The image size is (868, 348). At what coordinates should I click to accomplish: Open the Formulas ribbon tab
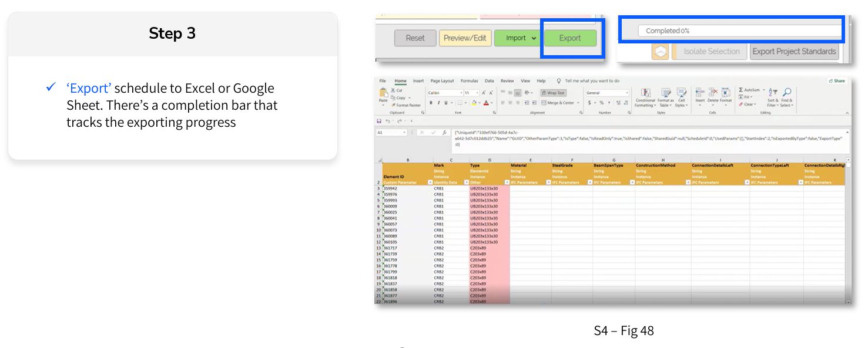[469, 81]
